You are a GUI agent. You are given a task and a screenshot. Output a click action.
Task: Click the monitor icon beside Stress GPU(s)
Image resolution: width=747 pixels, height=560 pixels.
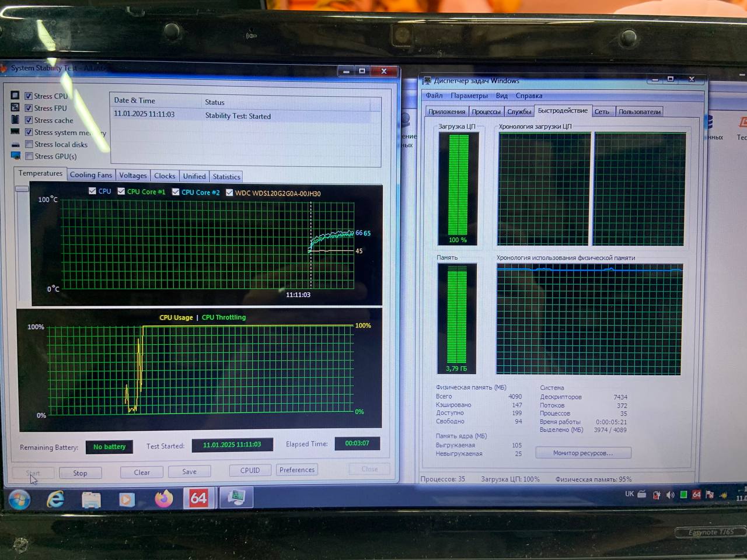pyautogui.click(x=16, y=156)
